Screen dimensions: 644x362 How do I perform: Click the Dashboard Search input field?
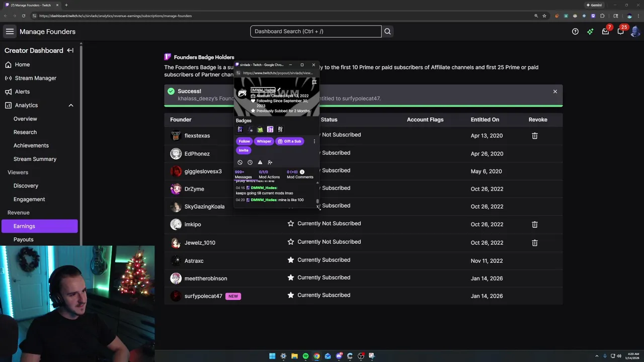point(315,31)
